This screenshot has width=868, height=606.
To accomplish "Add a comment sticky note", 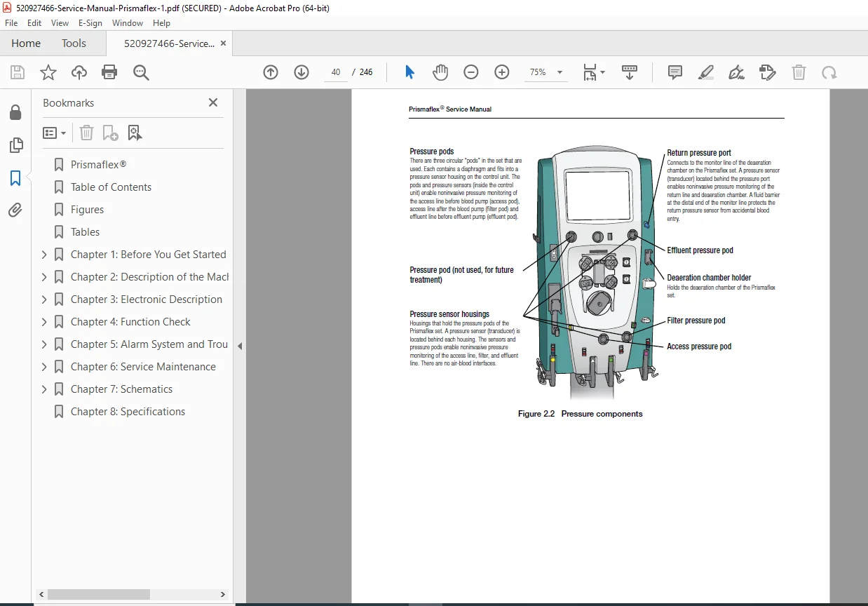I will tap(675, 72).
